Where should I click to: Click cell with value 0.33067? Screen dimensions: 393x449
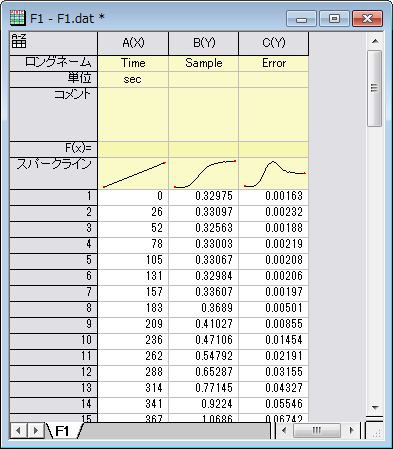[x=204, y=261]
